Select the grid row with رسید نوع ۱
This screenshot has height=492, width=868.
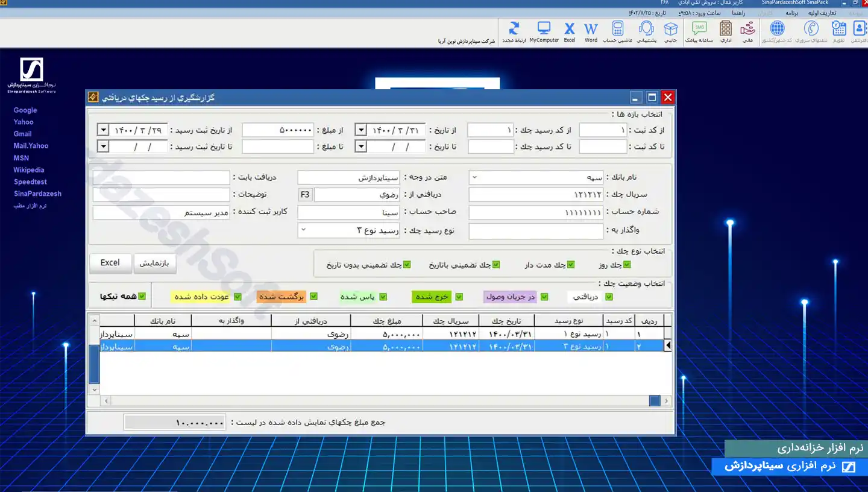coord(381,333)
